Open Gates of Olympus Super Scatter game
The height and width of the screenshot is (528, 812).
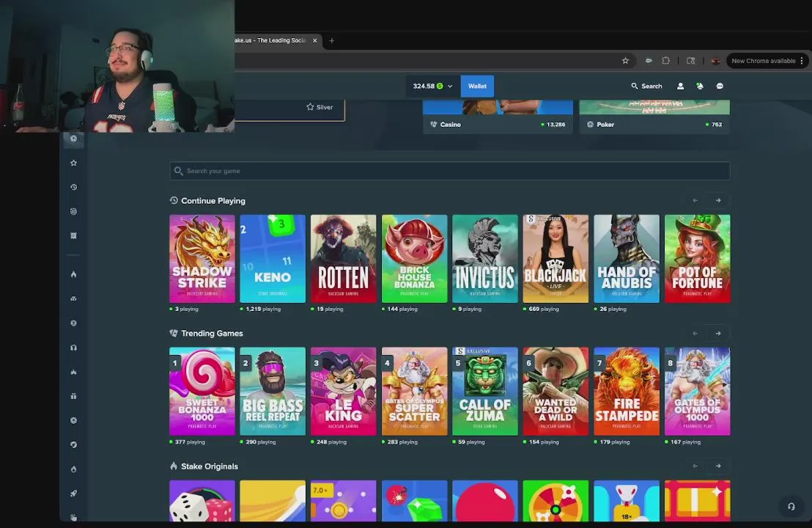click(414, 391)
